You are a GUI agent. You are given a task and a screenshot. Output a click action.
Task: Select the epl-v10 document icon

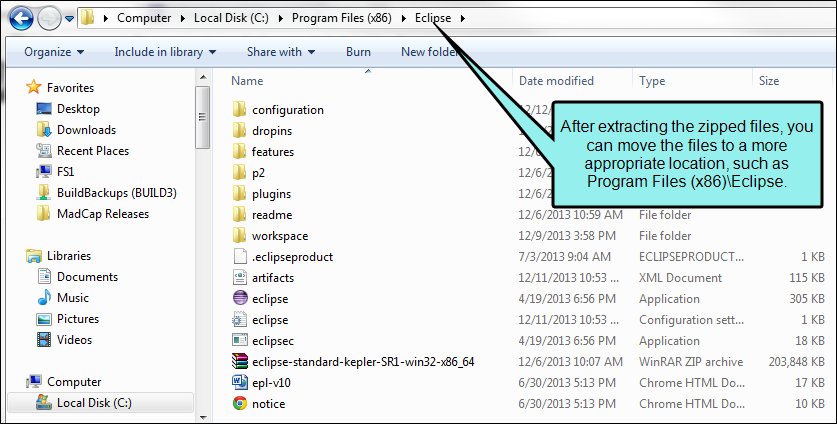(240, 382)
